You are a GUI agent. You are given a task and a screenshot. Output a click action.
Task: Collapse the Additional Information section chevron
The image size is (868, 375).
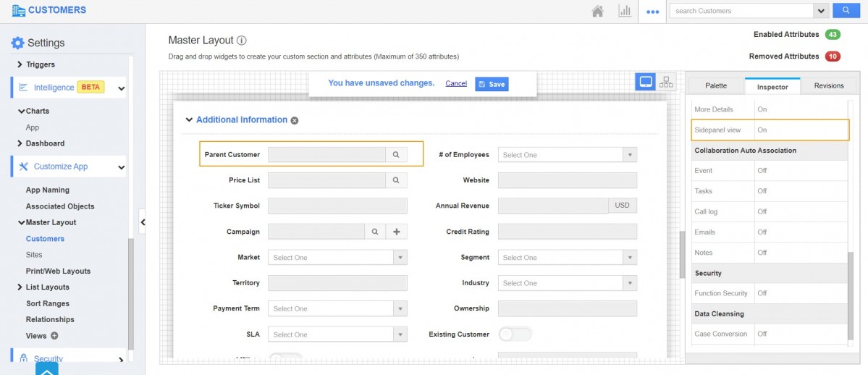[x=189, y=120]
